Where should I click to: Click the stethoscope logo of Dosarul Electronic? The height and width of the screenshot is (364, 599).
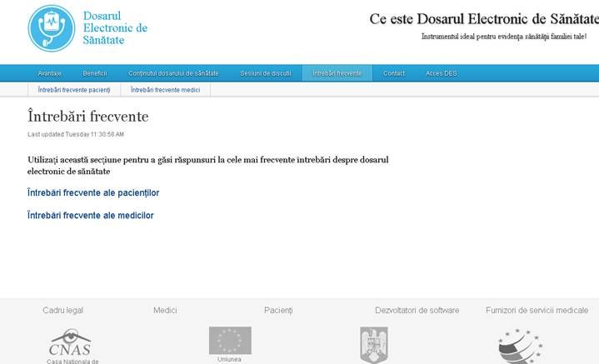[x=52, y=28]
